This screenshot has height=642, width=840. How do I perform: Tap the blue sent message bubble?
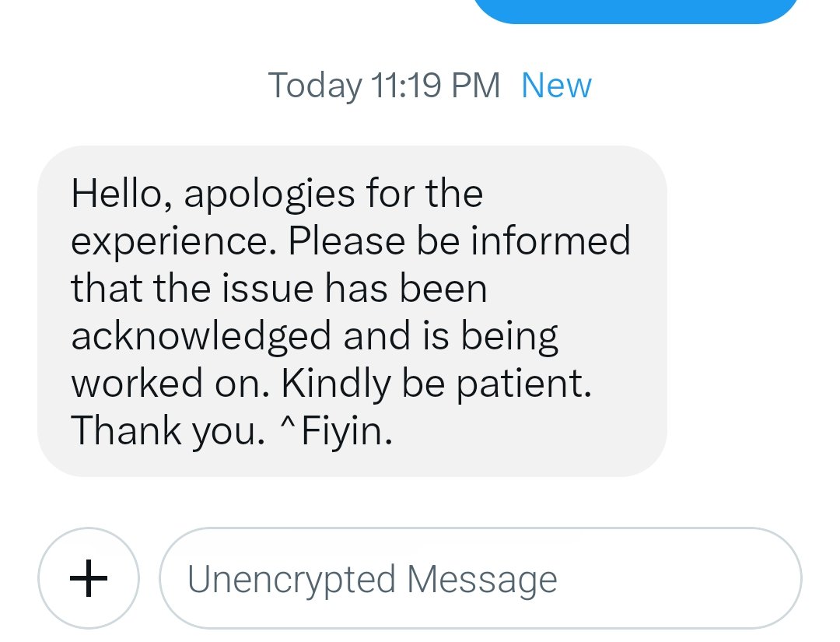636,11
